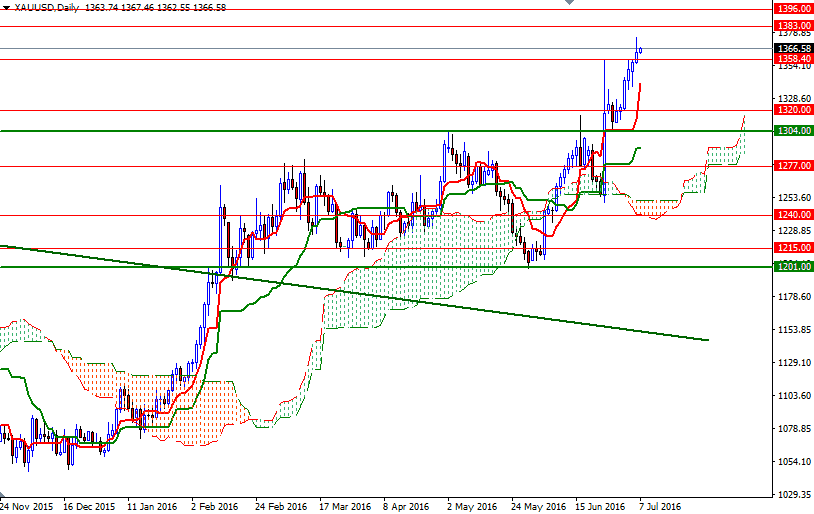The height and width of the screenshot is (514, 814).
Task: Click the 1320.00 resistance level label
Action: pyautogui.click(x=793, y=110)
